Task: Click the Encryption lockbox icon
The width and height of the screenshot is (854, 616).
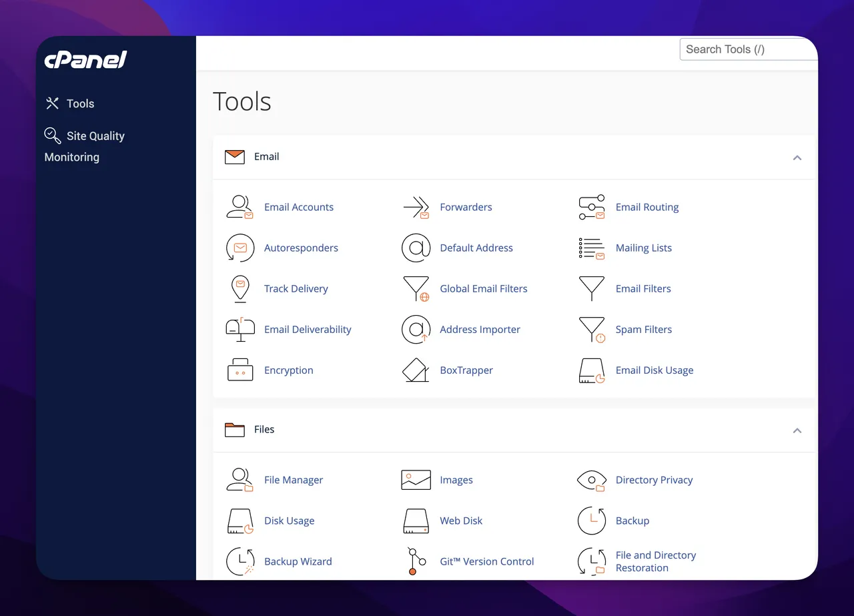Action: (x=240, y=370)
